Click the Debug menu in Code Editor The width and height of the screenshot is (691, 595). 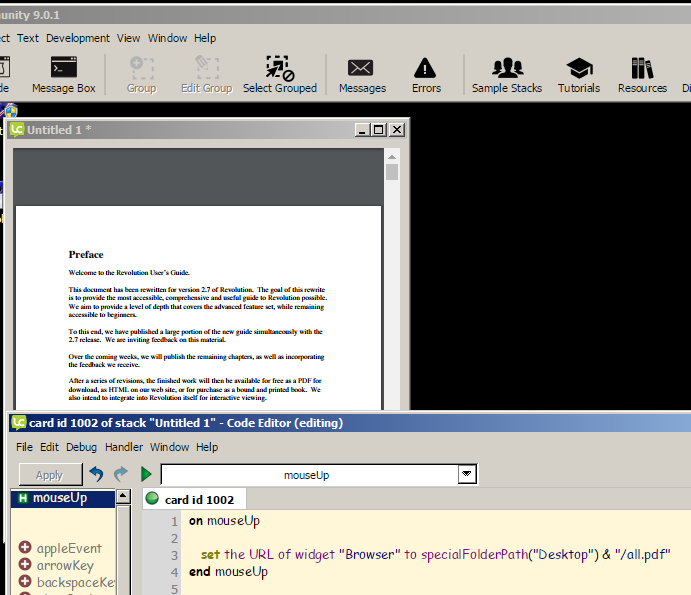pos(82,447)
